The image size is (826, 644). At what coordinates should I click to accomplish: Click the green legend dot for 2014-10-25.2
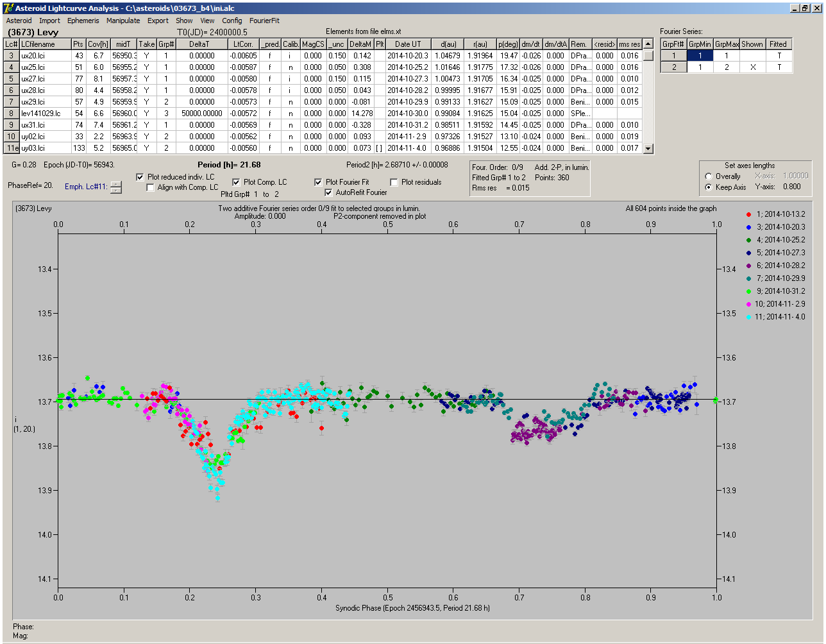click(748, 240)
